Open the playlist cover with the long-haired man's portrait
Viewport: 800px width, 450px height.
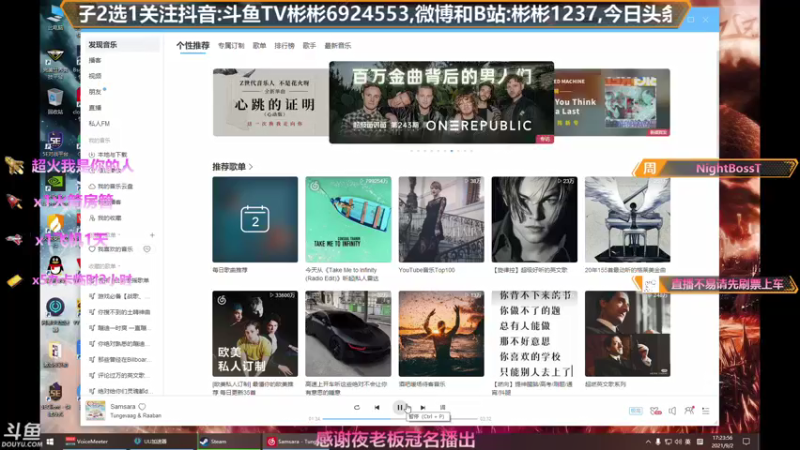534,219
